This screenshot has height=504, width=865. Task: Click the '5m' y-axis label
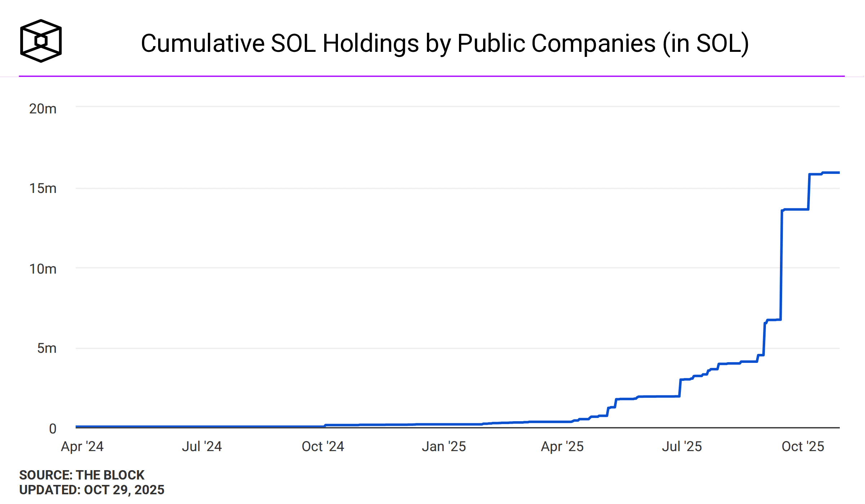point(47,348)
